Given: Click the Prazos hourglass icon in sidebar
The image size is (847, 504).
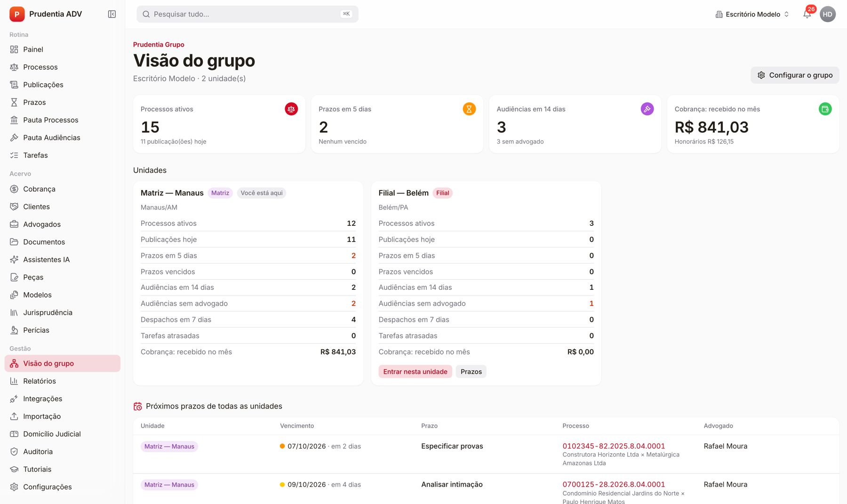Looking at the screenshot, I should 14,103.
